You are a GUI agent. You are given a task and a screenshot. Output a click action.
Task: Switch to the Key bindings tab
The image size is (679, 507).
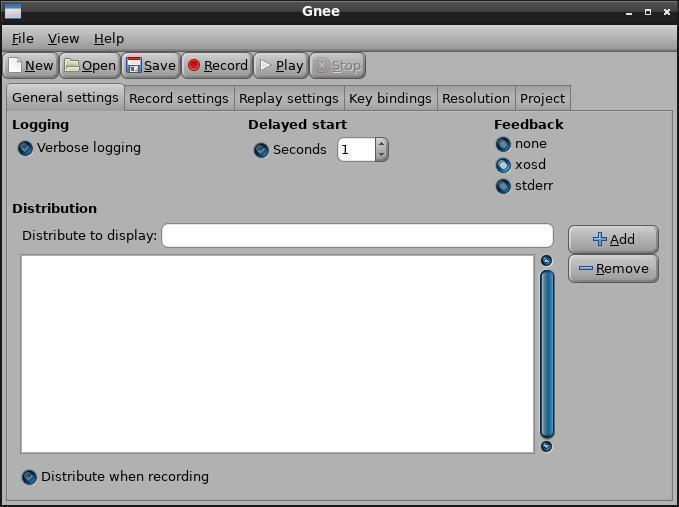(390, 98)
